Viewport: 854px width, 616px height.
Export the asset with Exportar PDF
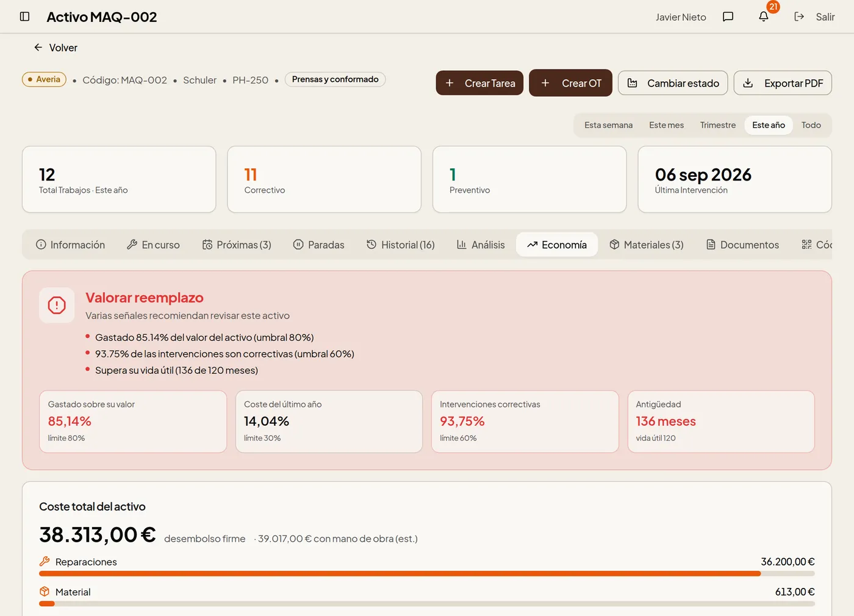pyautogui.click(x=783, y=83)
